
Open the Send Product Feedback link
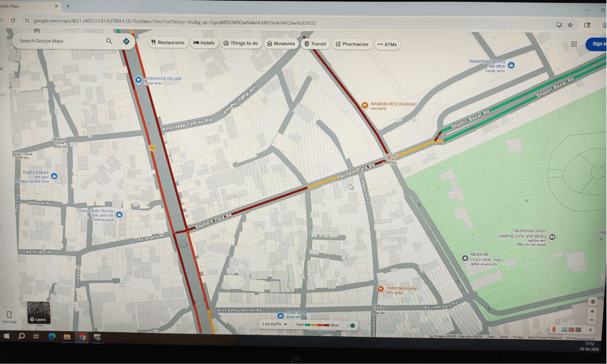tap(545, 337)
